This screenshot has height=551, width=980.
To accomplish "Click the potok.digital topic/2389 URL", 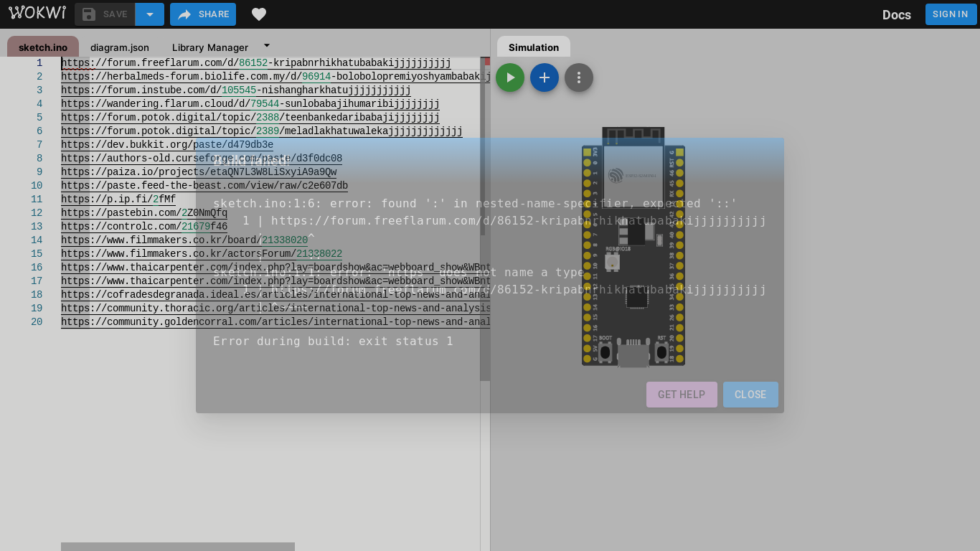I will click(x=262, y=131).
